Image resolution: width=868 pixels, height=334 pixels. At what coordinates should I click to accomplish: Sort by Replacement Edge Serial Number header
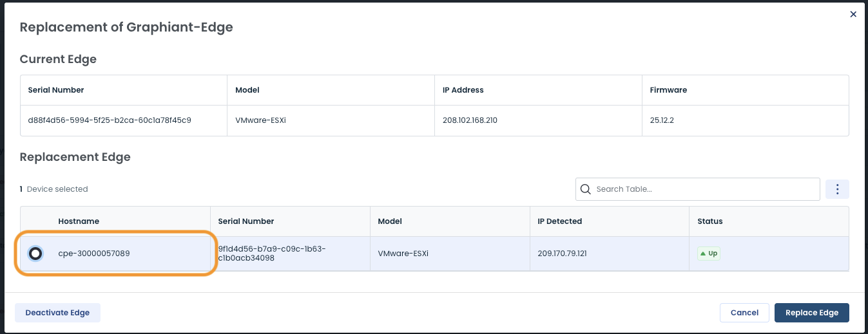[246, 221]
